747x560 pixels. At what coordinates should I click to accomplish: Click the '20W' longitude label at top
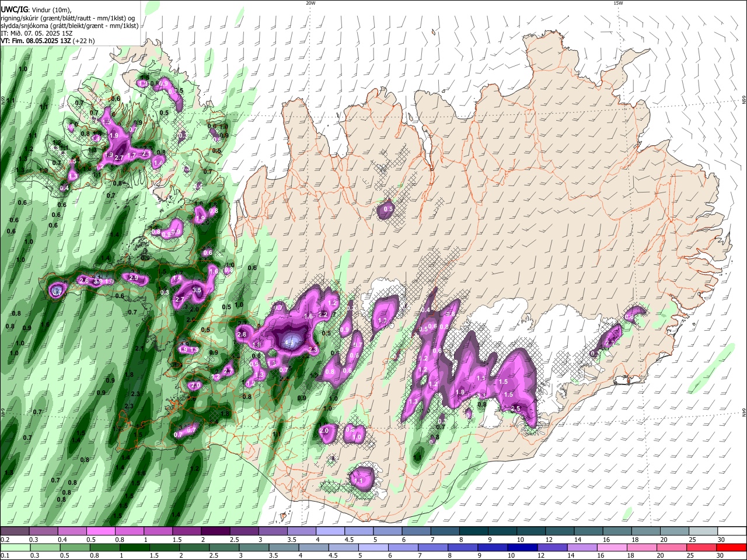(x=310, y=3)
